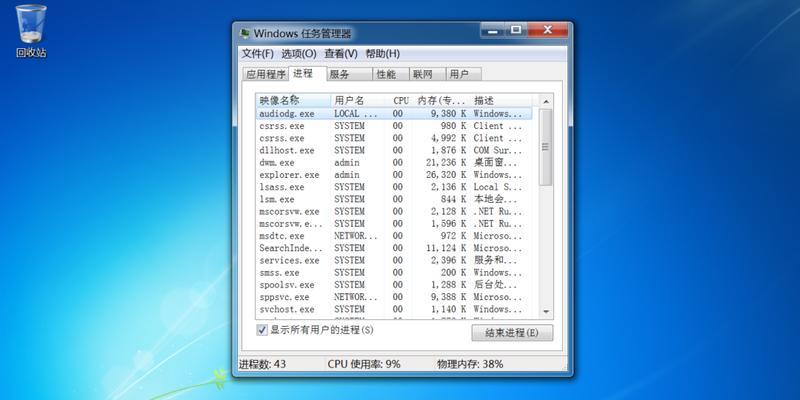
Task: Click the 进程数: 43 status bar entry
Action: click(x=262, y=364)
